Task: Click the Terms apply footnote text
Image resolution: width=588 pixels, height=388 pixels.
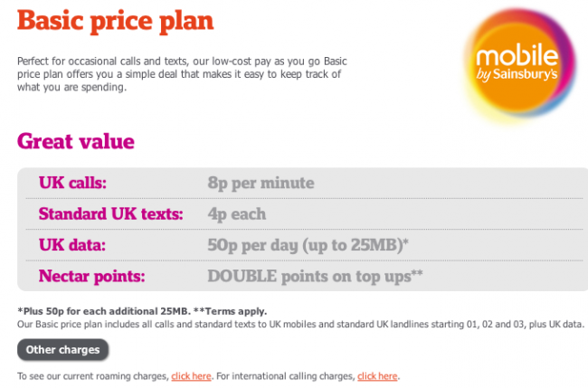Action: 230,311
